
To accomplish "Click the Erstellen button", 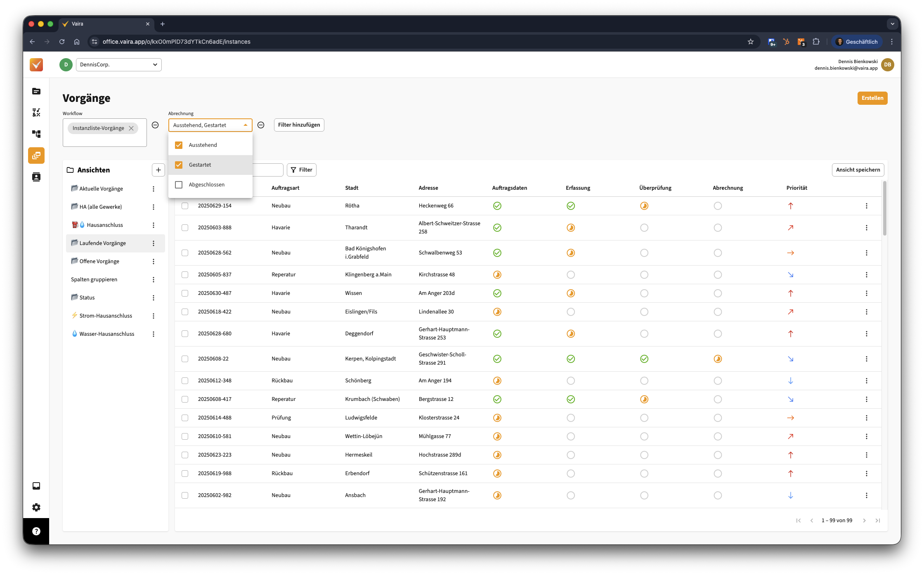I will [872, 98].
